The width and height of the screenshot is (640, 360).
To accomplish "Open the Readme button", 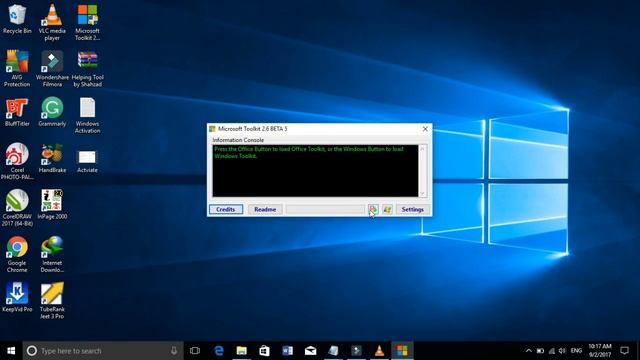I will coord(265,209).
